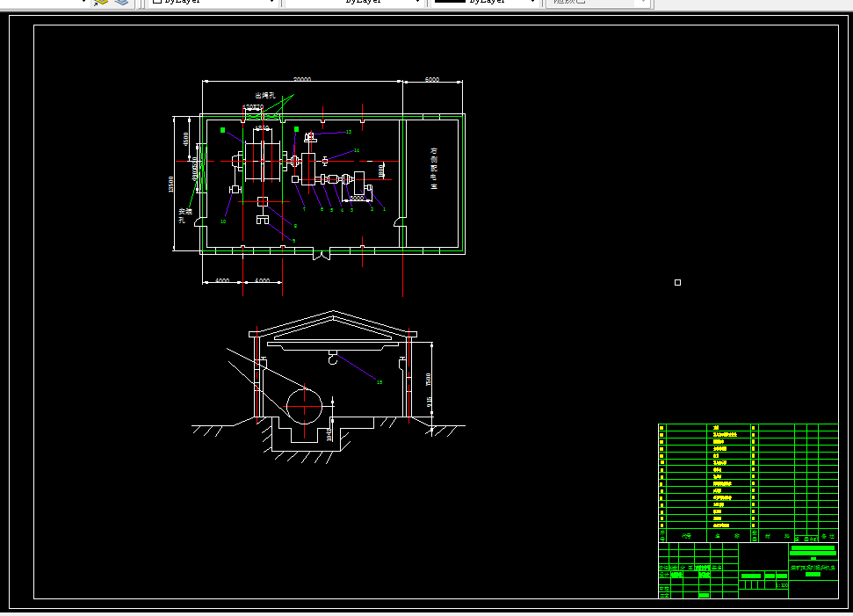Click the 材料 header in parts table
The height and width of the screenshot is (616, 853).
[x=776, y=536]
